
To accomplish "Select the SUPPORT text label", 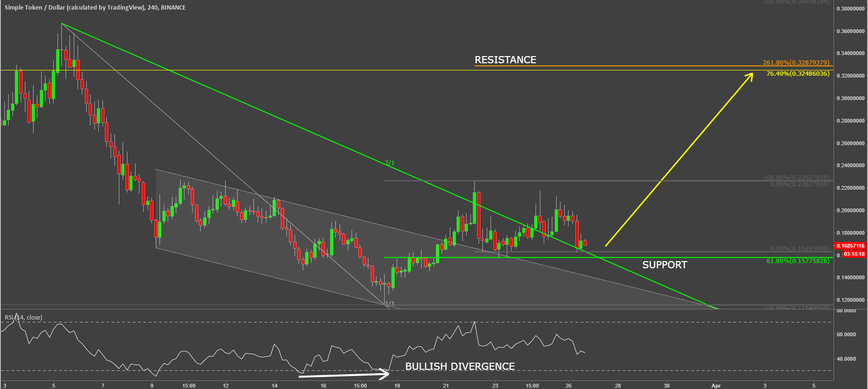I will tap(664, 265).
